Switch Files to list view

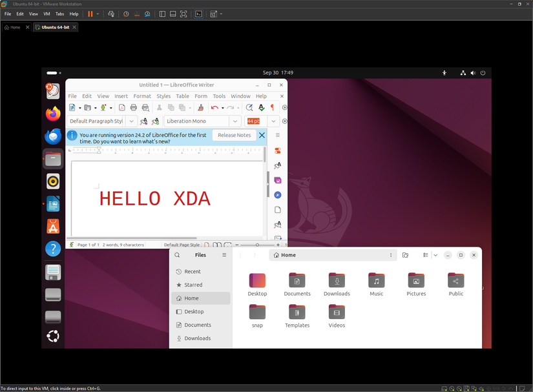click(x=425, y=255)
